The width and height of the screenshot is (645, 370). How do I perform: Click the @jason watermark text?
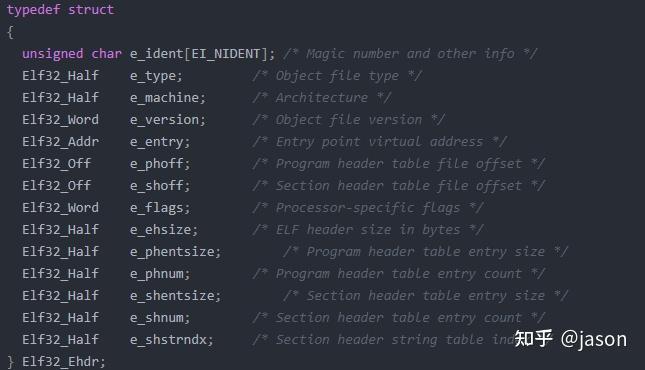(594, 339)
